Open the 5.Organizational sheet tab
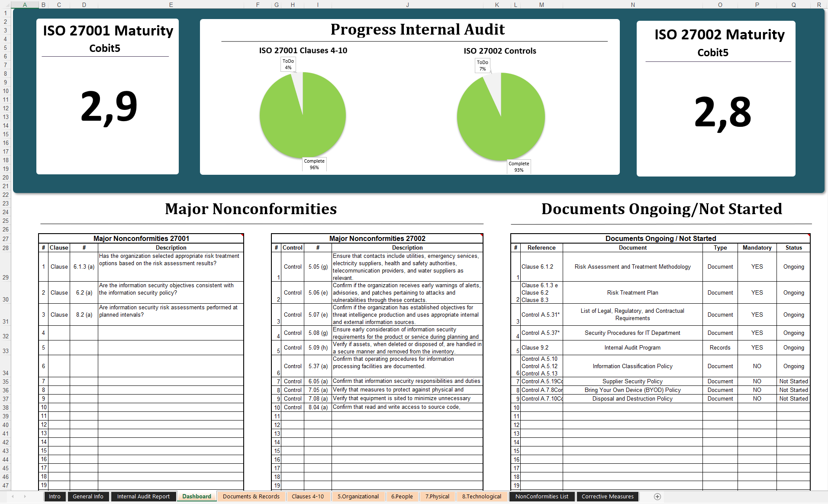The width and height of the screenshot is (828, 504). pyautogui.click(x=358, y=496)
